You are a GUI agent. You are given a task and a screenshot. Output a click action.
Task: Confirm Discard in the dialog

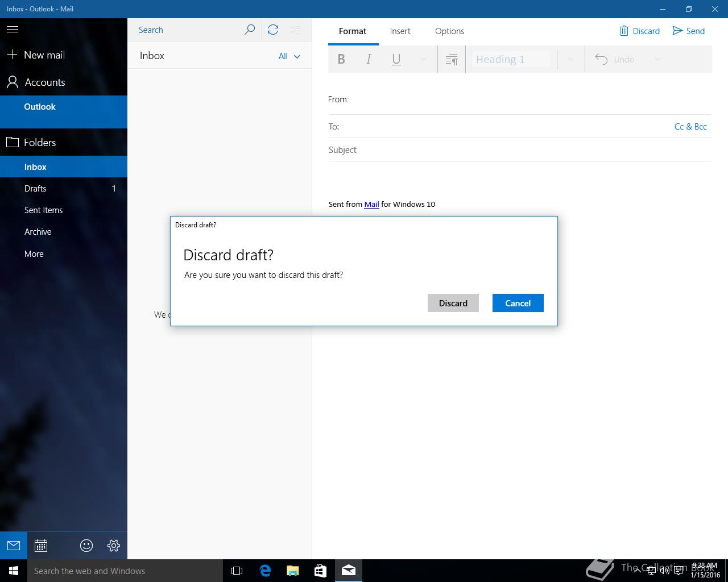[x=453, y=303]
